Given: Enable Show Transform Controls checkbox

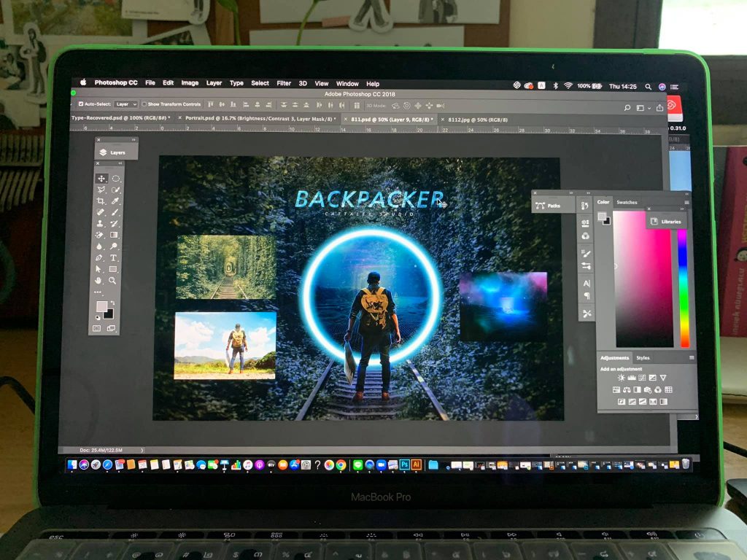Looking at the screenshot, I should (144, 104).
